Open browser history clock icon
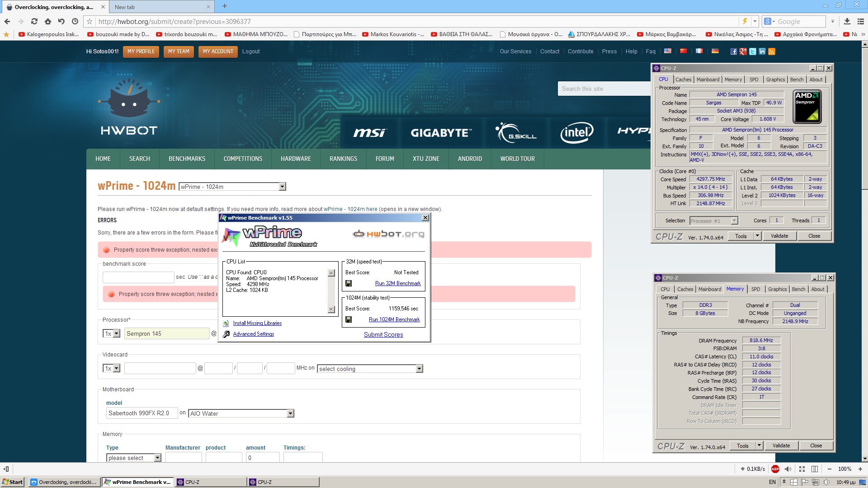The image size is (868, 488). click(75, 21)
